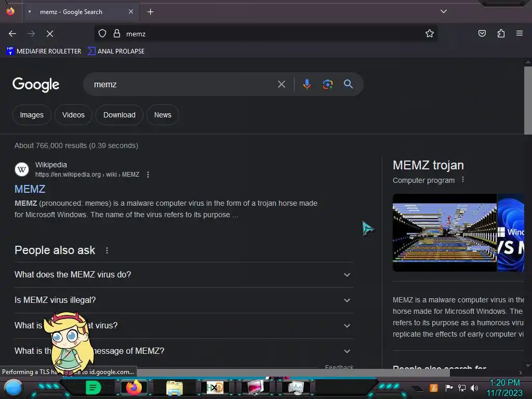Open the Wikipedia result's three-dot menu
The width and height of the screenshot is (532, 399).
[x=148, y=175]
